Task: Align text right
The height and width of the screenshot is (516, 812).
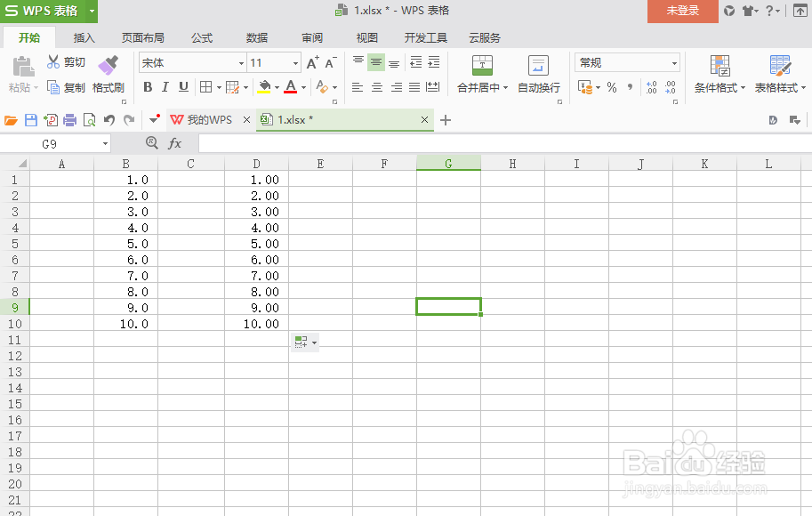Action: click(x=396, y=87)
